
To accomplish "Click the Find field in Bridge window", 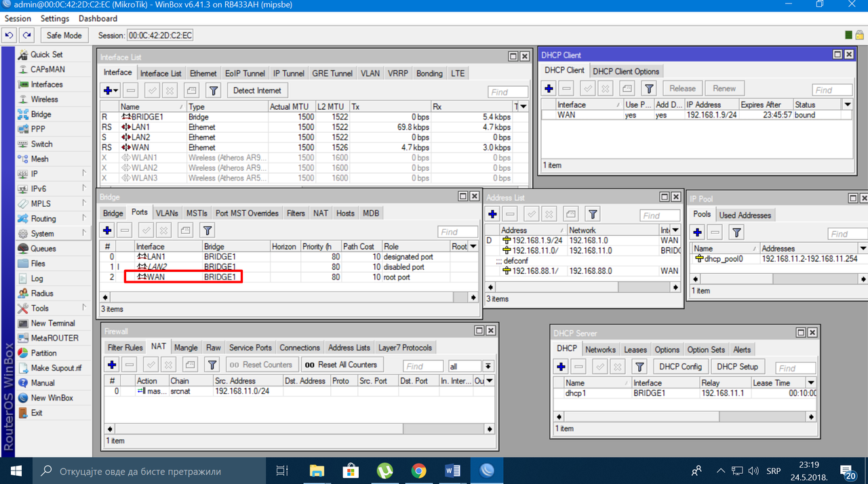I will (457, 232).
